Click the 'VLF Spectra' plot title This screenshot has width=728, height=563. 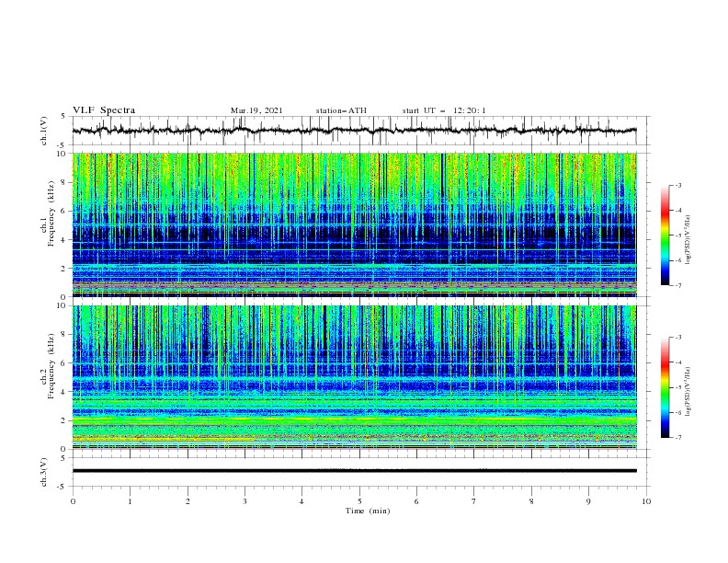coord(104,110)
